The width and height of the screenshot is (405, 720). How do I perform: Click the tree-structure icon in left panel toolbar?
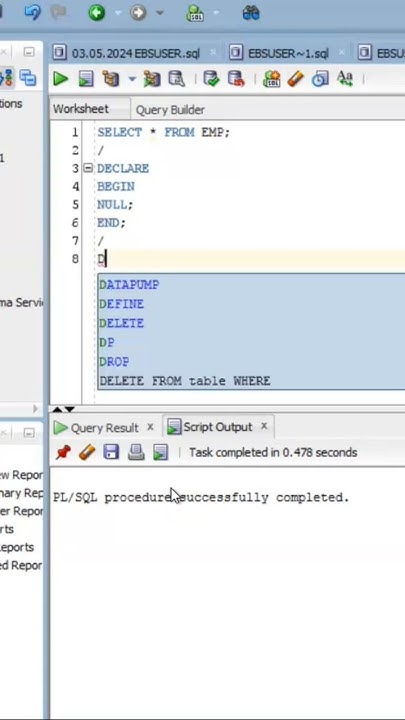pos(7,78)
